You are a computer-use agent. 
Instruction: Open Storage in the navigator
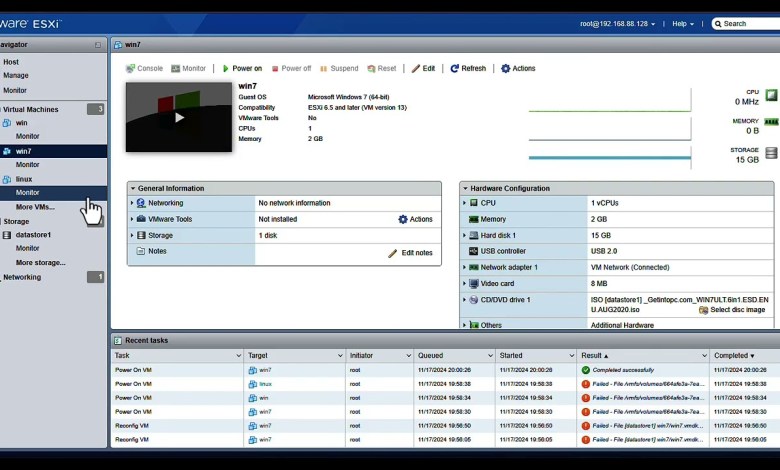[x=16, y=221]
